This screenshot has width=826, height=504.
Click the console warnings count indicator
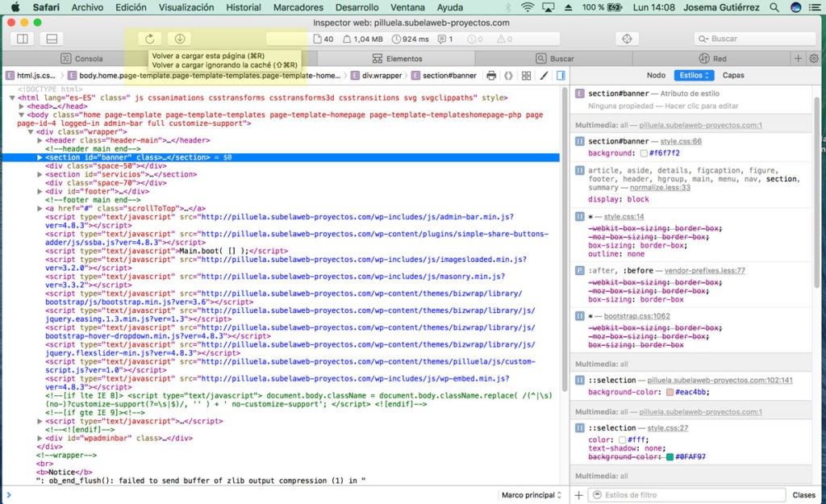click(505, 39)
